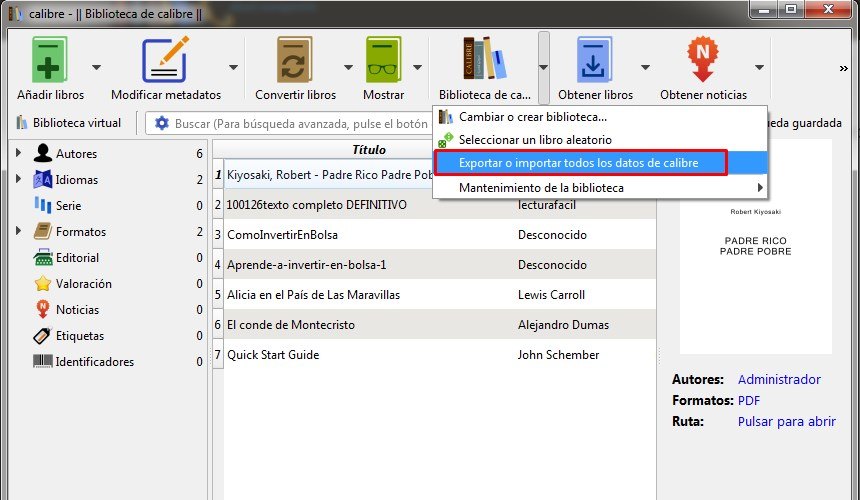Click the search gear icon for advanced search

[161, 123]
